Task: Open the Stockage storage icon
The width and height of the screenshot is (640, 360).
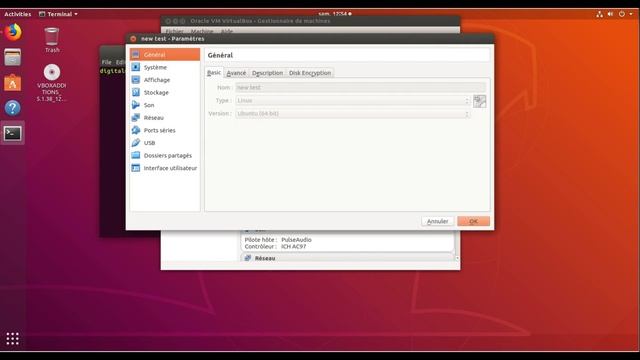Action: [136, 92]
